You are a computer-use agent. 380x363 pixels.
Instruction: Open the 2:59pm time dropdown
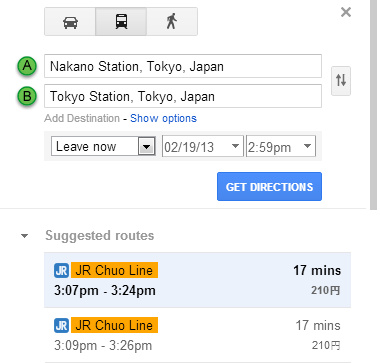(281, 146)
